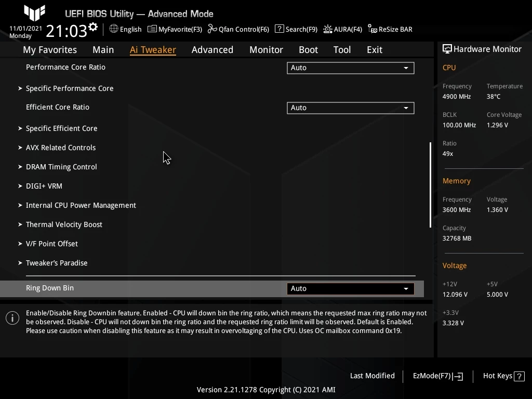Expand Specific Performance Core submenu
Screen dimensions: 532x399
(70, 88)
